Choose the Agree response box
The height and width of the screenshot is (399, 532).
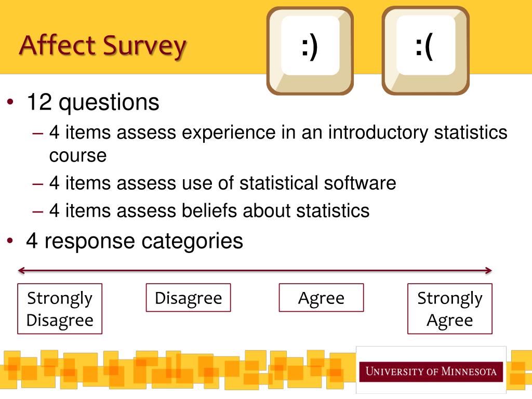point(321,298)
